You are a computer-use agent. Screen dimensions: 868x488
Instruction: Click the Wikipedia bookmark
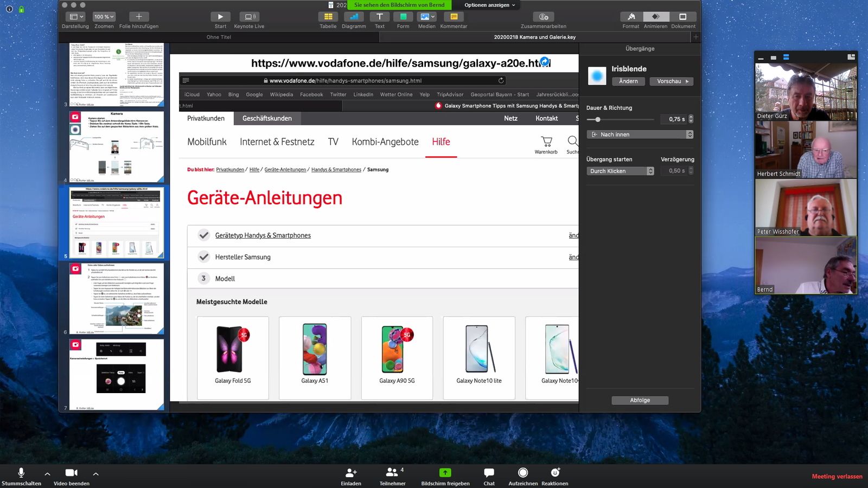[x=282, y=94]
